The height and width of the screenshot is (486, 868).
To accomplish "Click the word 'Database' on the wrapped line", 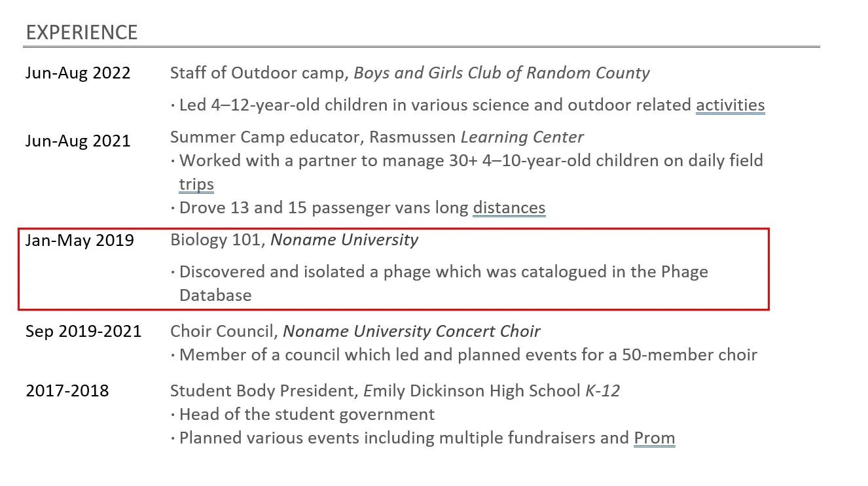I will coord(215,295).
